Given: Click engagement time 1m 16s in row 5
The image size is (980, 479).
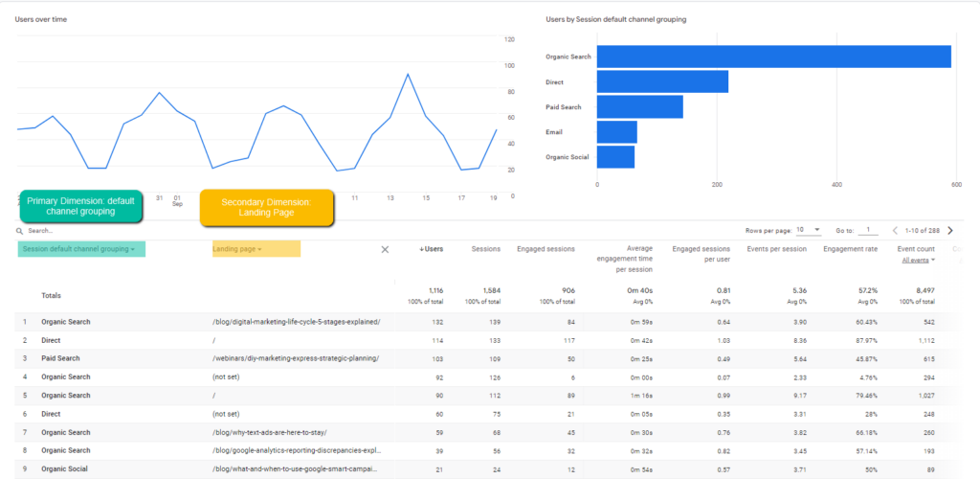Looking at the screenshot, I should tap(643, 396).
